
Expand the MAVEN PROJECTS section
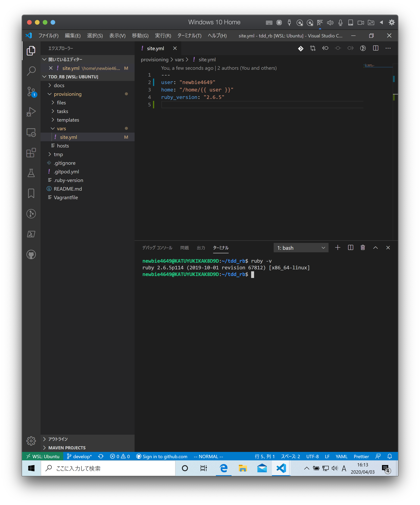67,448
